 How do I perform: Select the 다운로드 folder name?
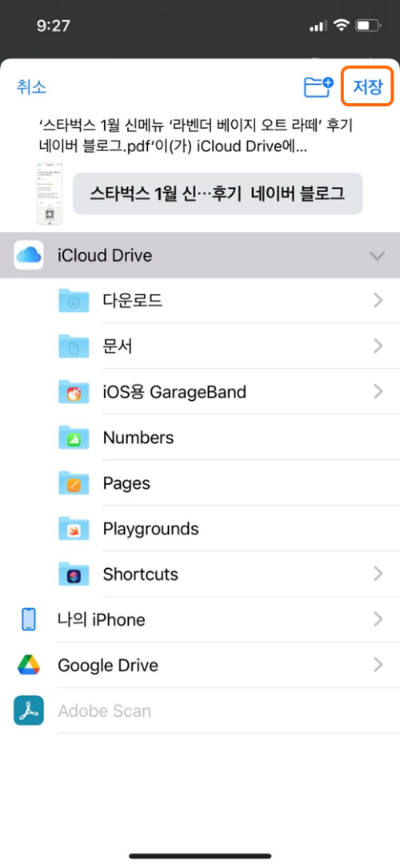click(133, 300)
